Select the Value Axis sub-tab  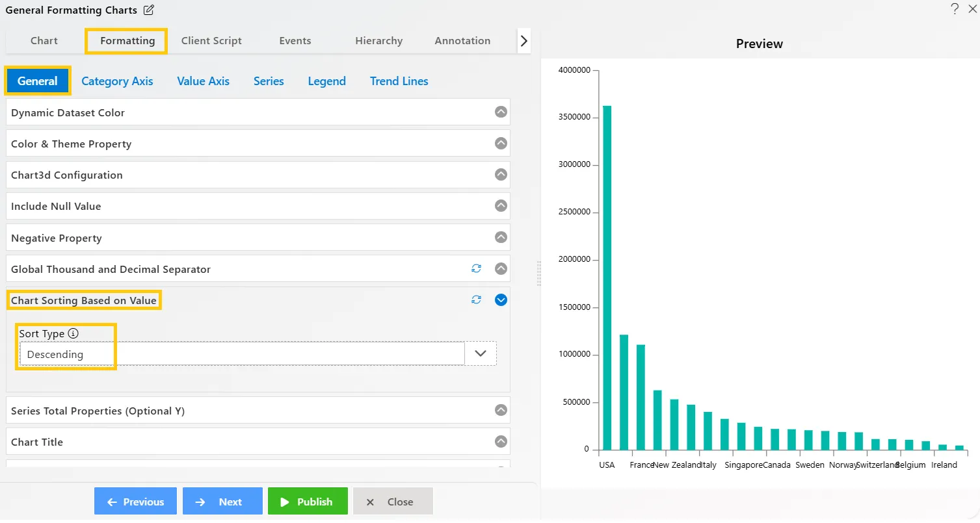point(203,81)
